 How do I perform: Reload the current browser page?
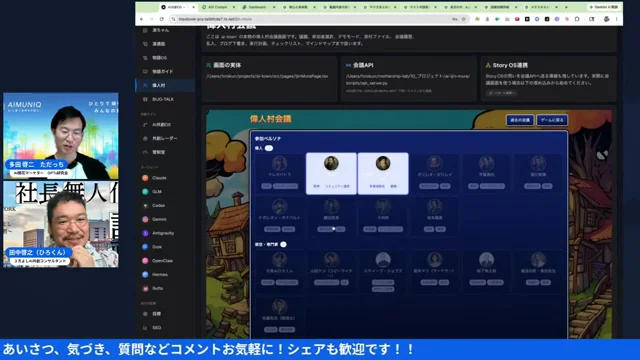[x=162, y=19]
